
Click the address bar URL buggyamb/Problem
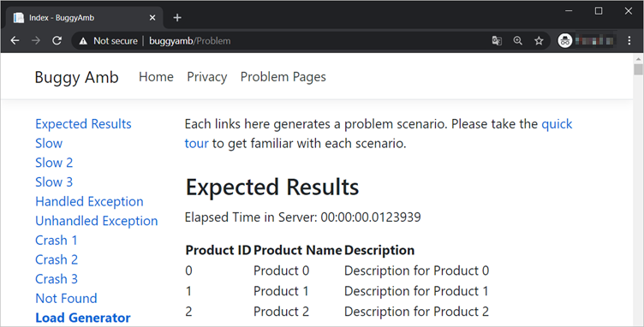[190, 41]
